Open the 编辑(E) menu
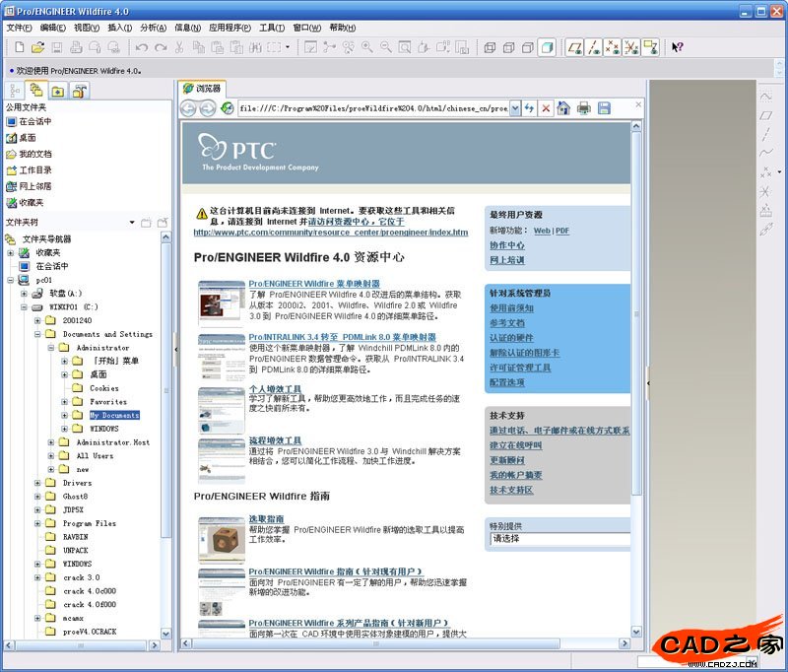Viewport: 788px width, 672px height. [x=53, y=28]
